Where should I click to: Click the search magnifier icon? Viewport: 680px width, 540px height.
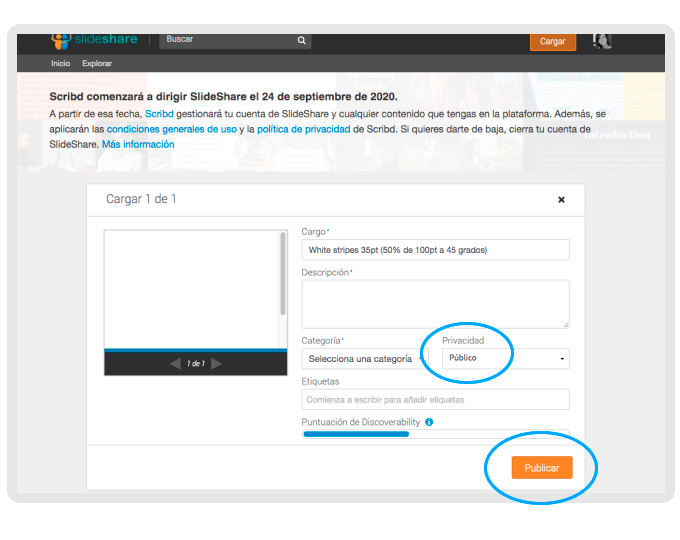pos(301,40)
